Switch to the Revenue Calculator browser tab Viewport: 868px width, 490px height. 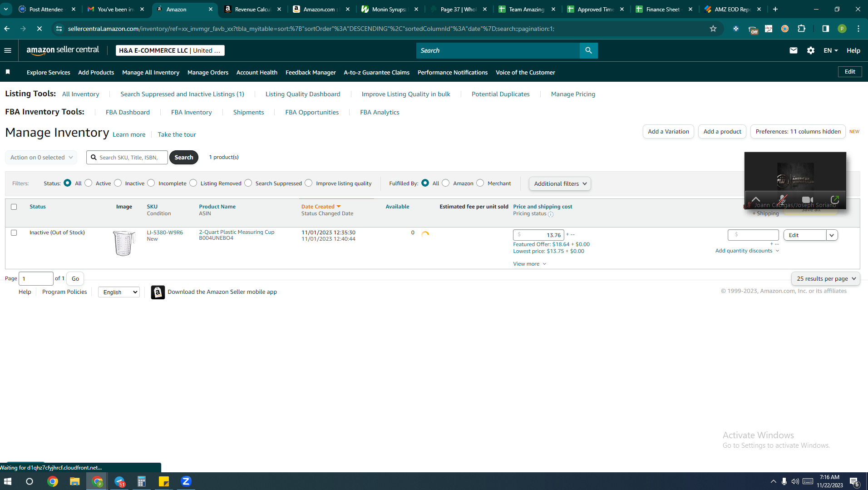point(252,9)
